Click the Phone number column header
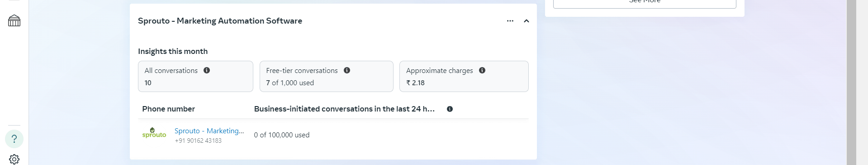 [x=169, y=109]
